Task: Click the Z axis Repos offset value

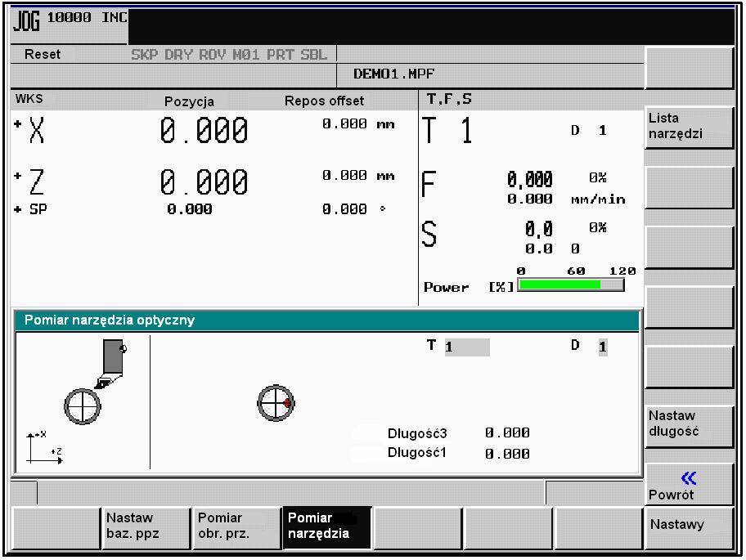Action: [344, 175]
